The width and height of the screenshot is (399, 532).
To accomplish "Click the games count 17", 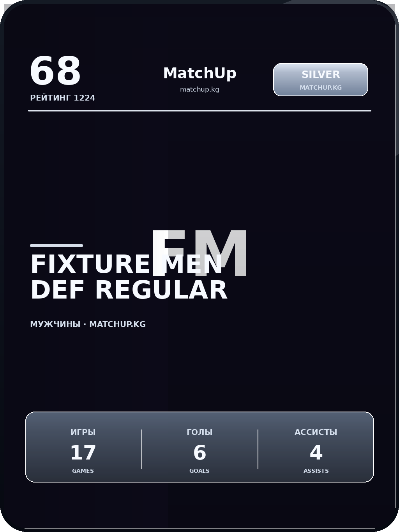I will click(x=83, y=453).
